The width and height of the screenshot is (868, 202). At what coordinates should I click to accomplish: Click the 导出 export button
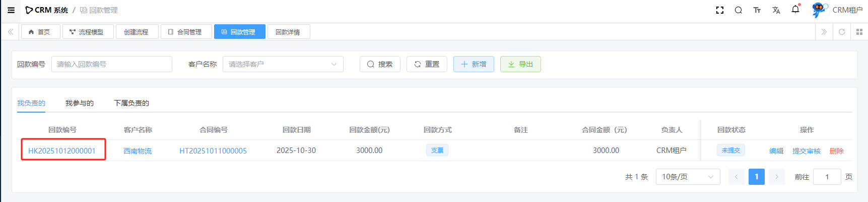pos(520,64)
